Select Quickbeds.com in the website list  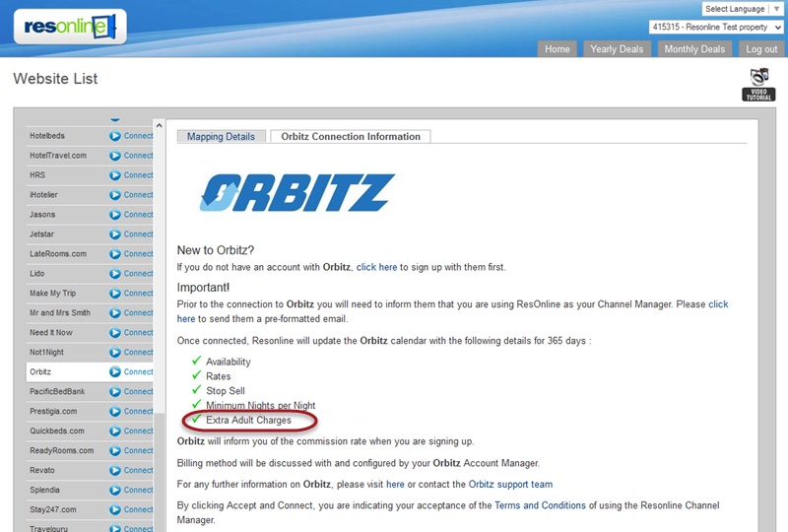(x=57, y=431)
